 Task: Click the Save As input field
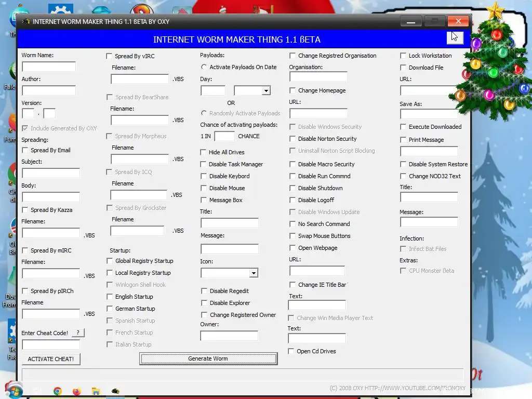coord(429,114)
